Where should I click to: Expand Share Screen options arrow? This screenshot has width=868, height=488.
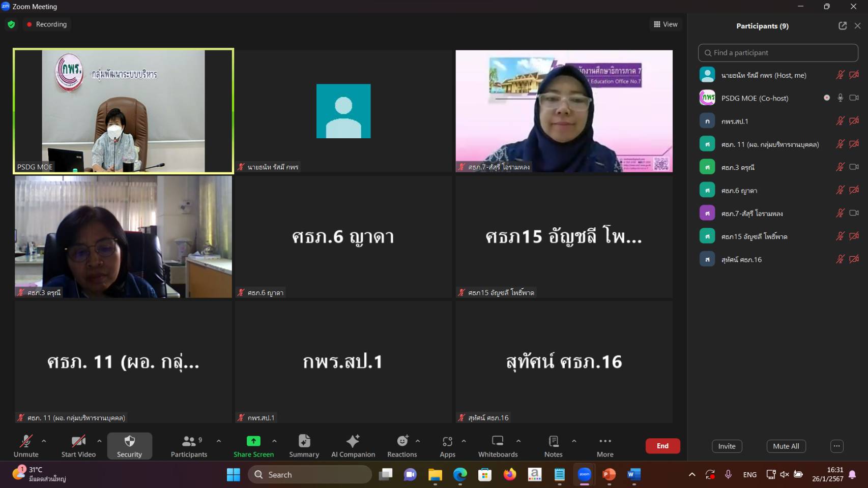(x=274, y=441)
